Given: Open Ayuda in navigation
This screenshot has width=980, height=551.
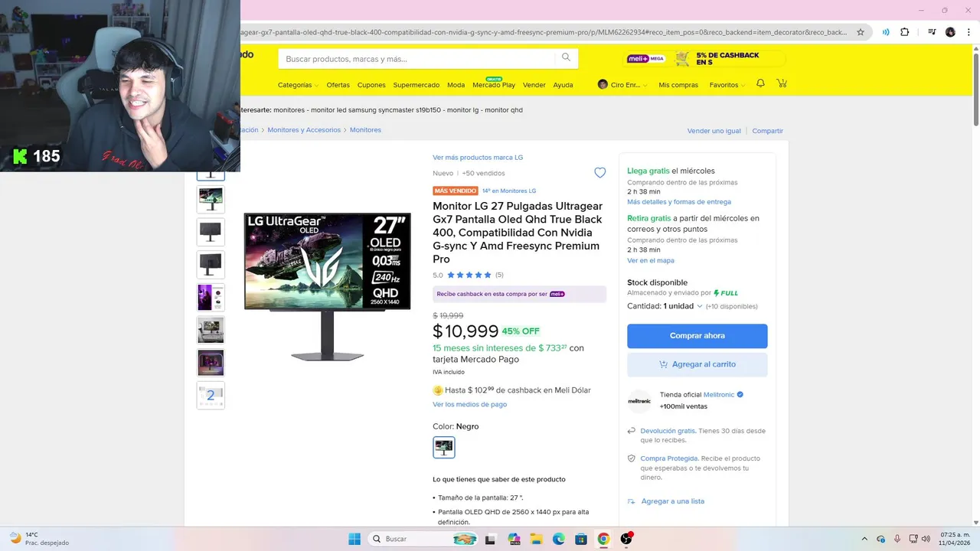Looking at the screenshot, I should tap(563, 85).
